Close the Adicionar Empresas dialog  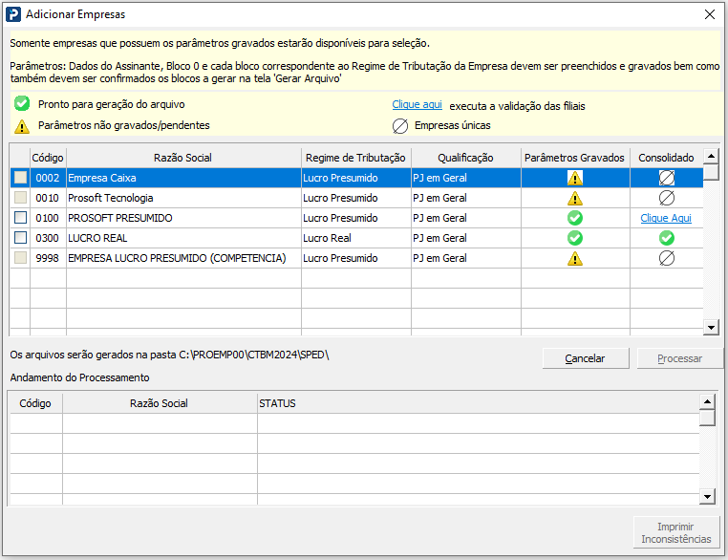coord(710,14)
